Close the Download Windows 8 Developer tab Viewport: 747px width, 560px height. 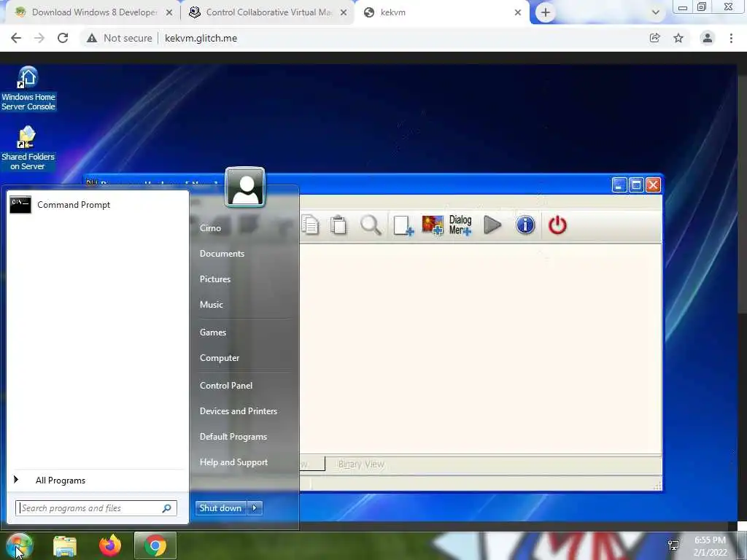[169, 12]
